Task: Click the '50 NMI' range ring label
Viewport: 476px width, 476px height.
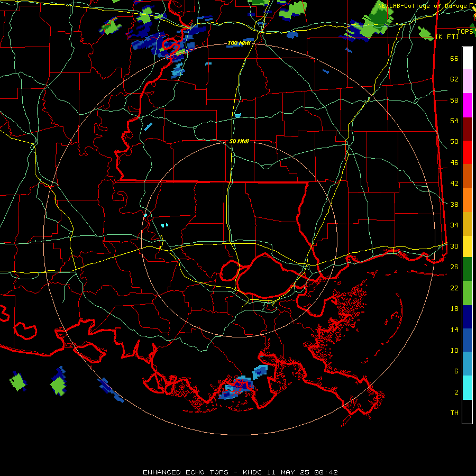Action: (239, 141)
